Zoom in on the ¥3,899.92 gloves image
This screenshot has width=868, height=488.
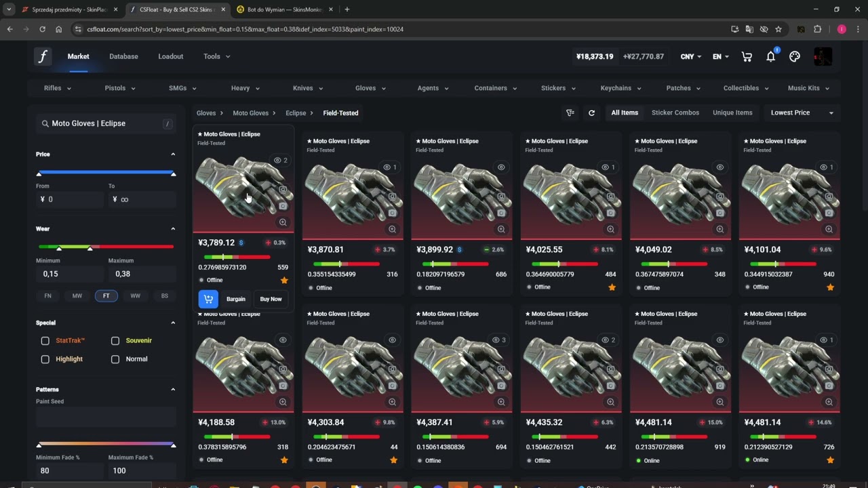pos(501,229)
